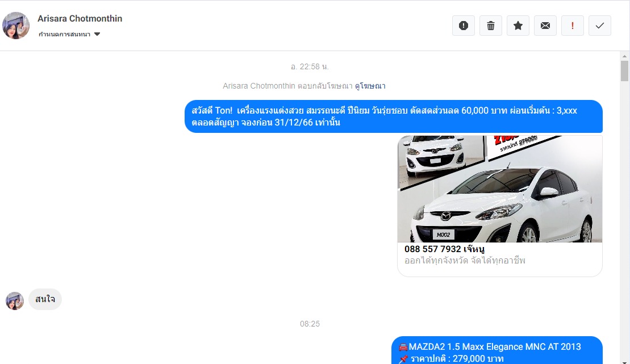The height and width of the screenshot is (364, 630).
Task: Click the อ. 22:58 น. timestamp
Action: pos(310,66)
